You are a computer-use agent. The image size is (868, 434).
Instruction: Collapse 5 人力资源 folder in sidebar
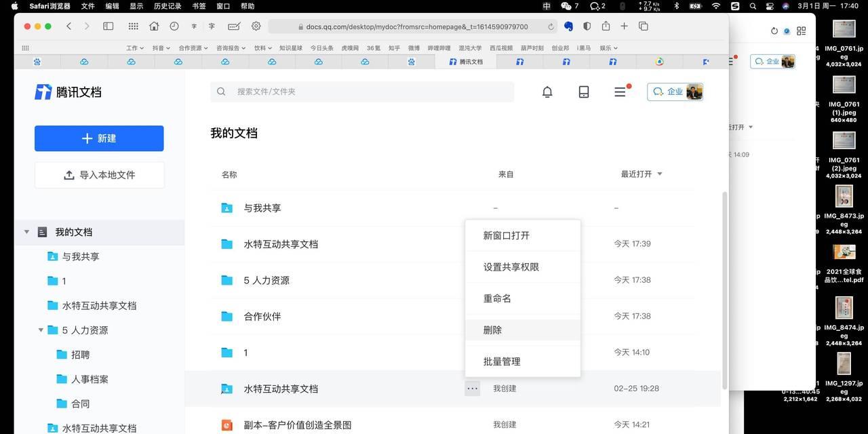click(x=41, y=330)
